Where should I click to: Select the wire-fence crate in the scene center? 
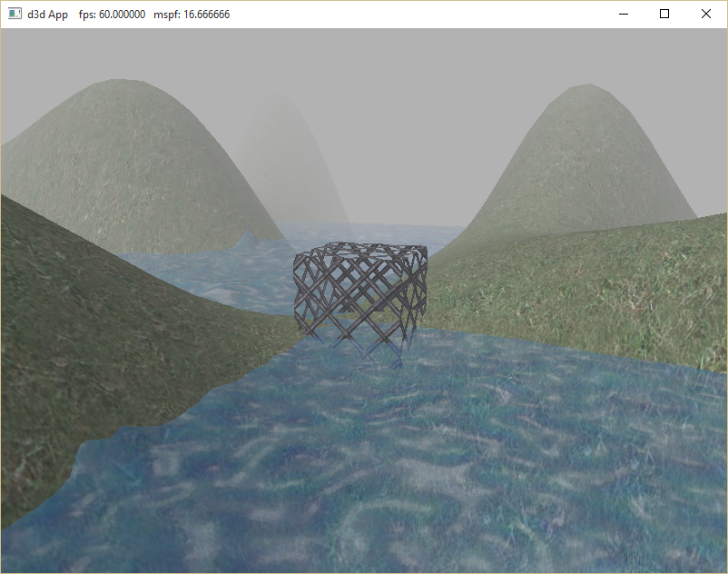[360, 293]
